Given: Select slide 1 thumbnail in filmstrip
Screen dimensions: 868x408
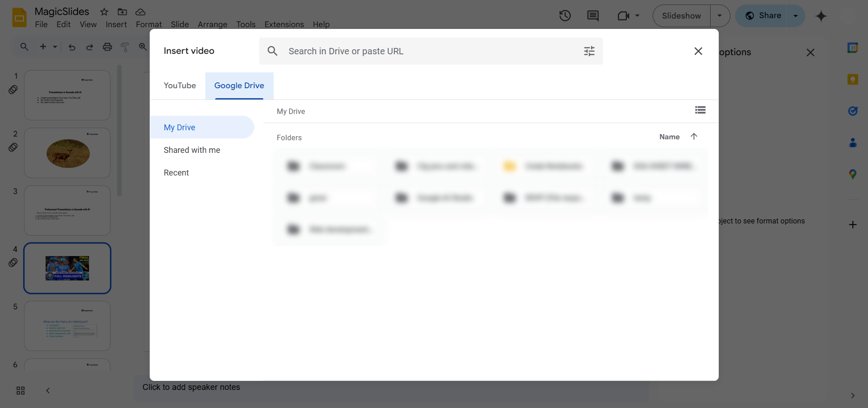Looking at the screenshot, I should click(67, 95).
